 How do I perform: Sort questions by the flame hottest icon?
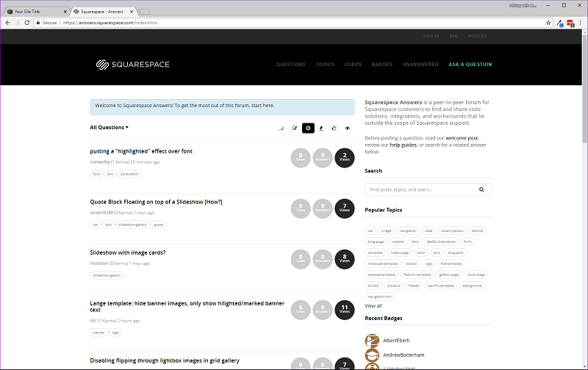pyautogui.click(x=321, y=128)
